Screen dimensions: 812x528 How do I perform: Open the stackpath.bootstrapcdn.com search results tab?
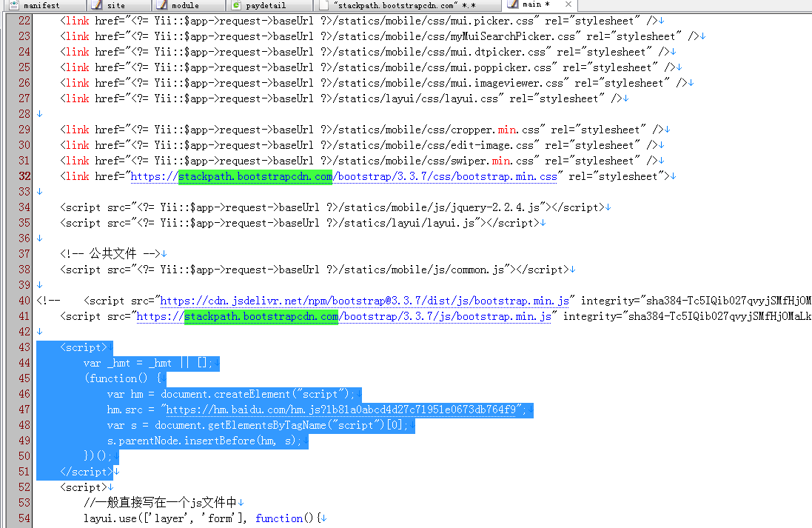pyautogui.click(x=407, y=5)
